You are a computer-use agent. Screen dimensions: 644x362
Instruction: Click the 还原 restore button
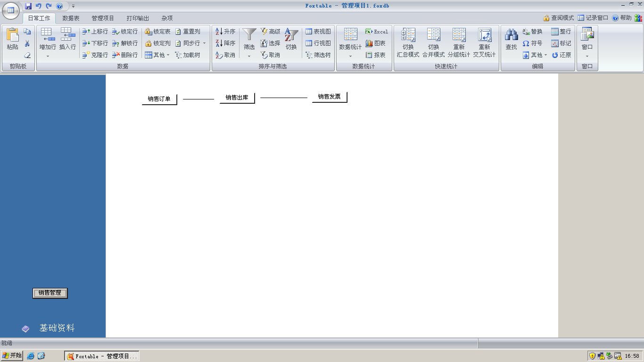coord(561,55)
